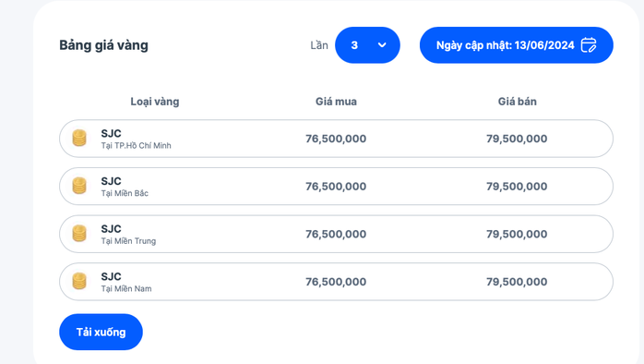644x364 pixels.
Task: Select the 'Tại Miền Nam' label
Action: (126, 289)
